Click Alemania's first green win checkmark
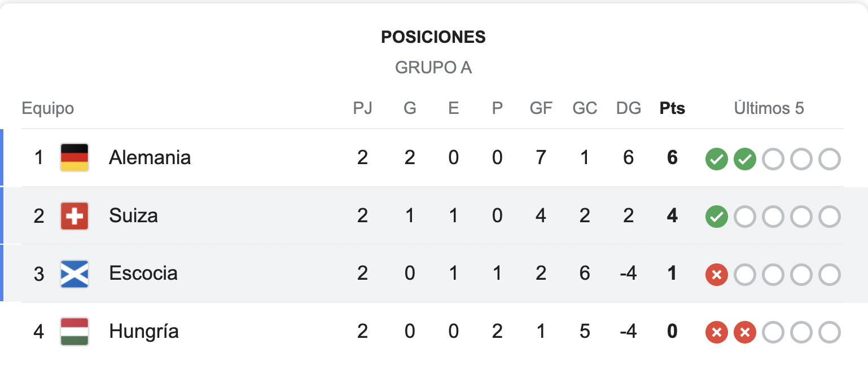Screen dimensions: 868x370 [716, 160]
